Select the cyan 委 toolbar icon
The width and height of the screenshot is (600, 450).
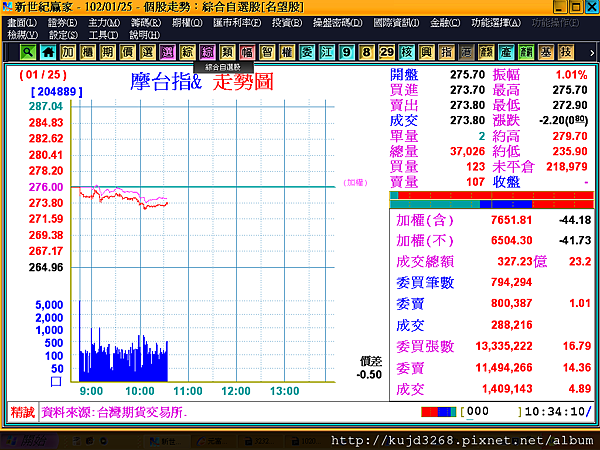pos(307,52)
